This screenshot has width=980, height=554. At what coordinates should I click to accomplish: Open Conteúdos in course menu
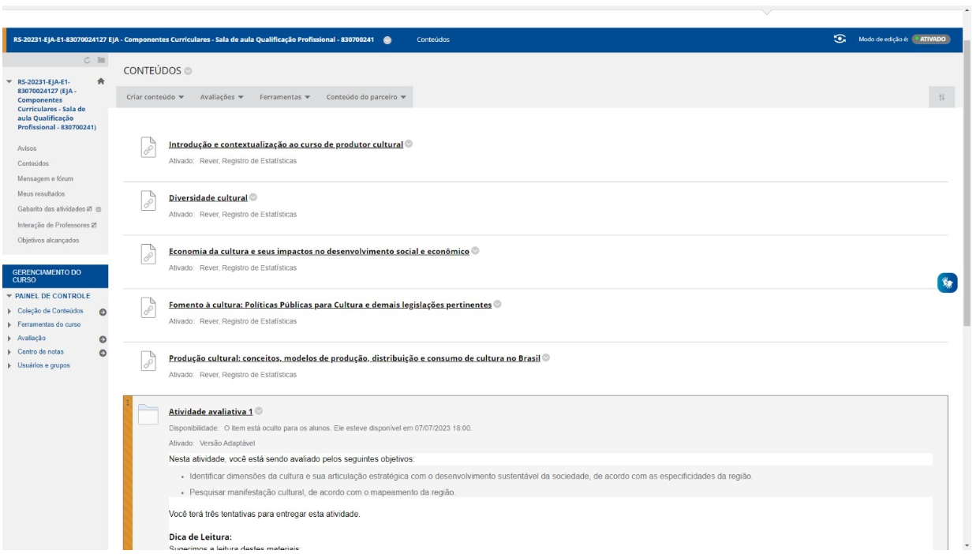tap(33, 163)
